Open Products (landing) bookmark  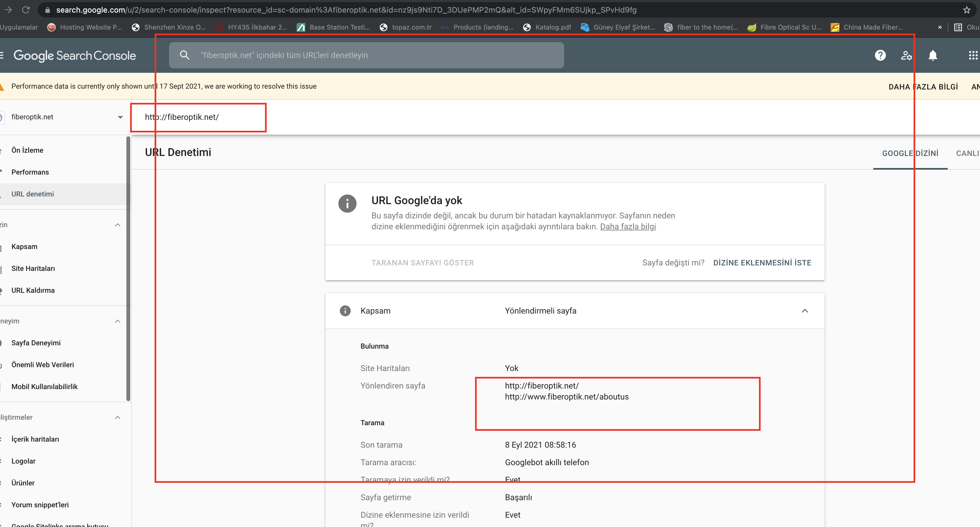coord(477,27)
